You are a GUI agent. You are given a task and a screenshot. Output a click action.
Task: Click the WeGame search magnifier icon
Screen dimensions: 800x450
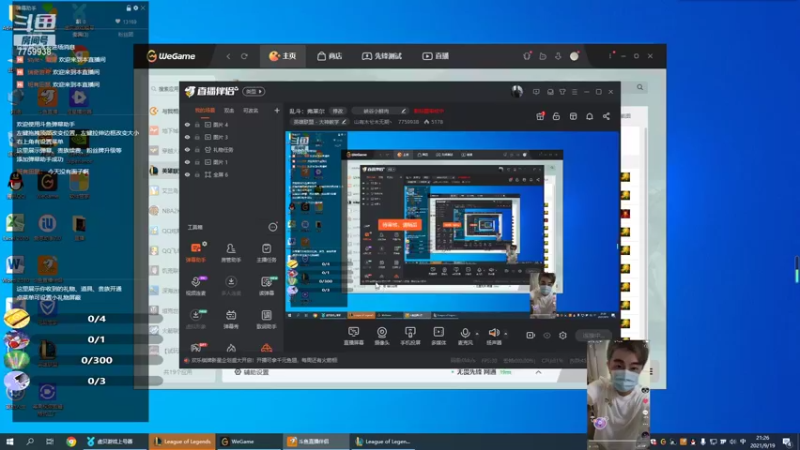pos(640,87)
